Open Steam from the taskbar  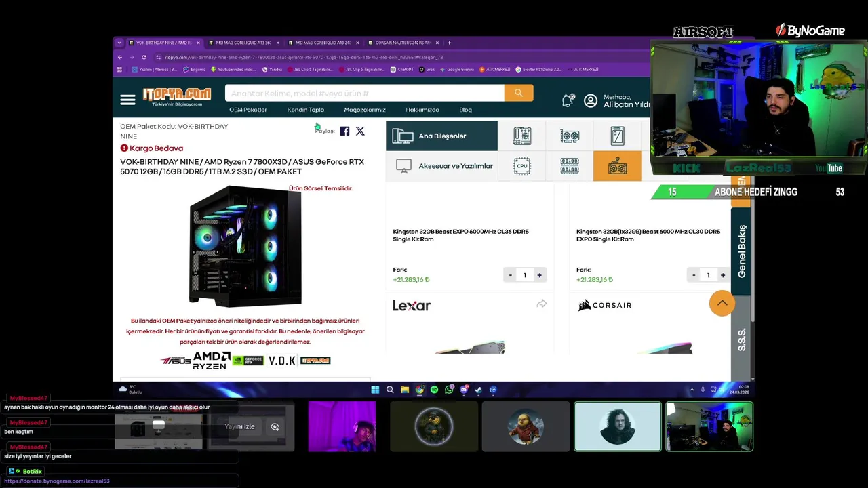tap(478, 390)
